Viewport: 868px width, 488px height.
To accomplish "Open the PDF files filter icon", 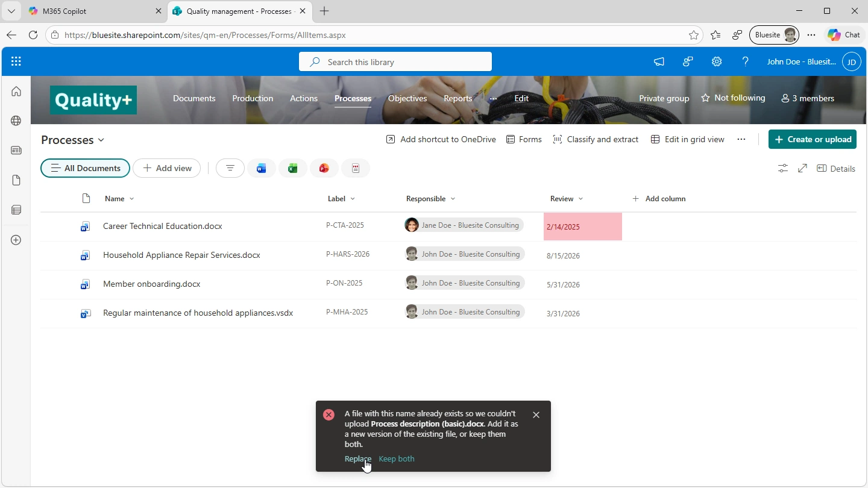I will (356, 168).
